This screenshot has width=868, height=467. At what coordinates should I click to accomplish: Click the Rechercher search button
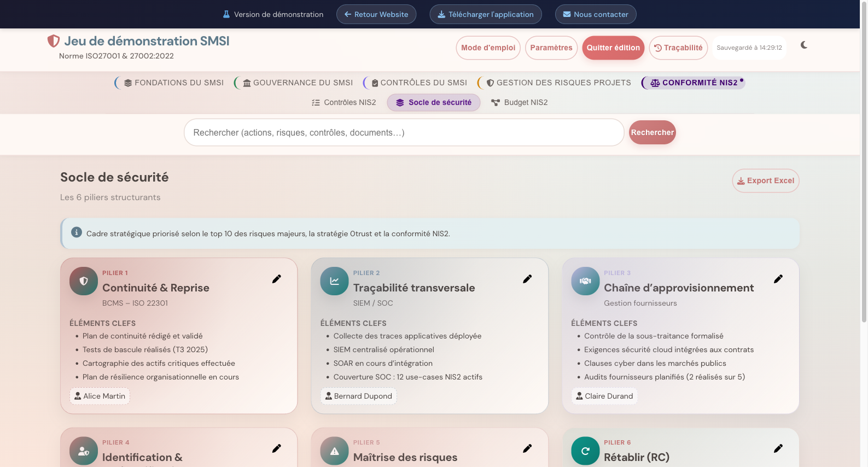(652, 133)
